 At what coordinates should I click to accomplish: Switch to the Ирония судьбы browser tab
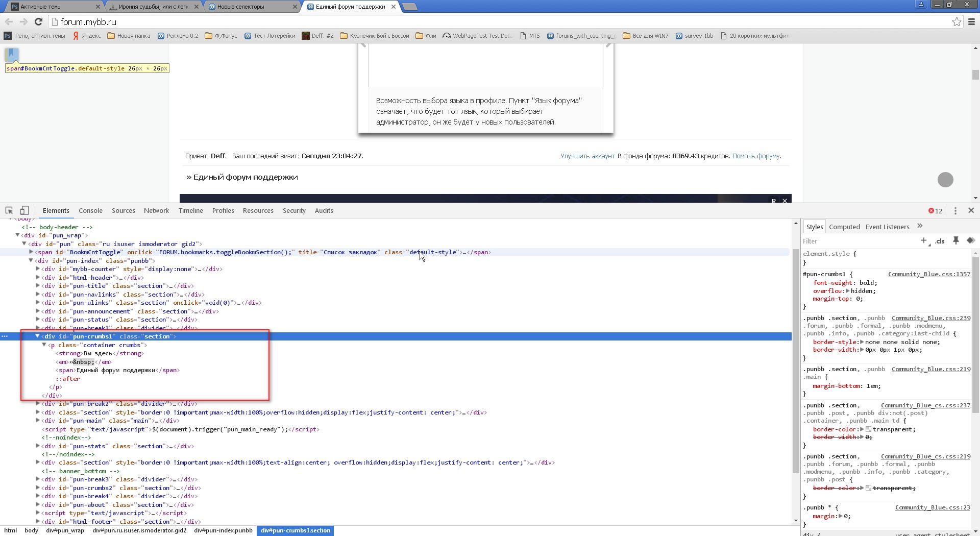(153, 7)
